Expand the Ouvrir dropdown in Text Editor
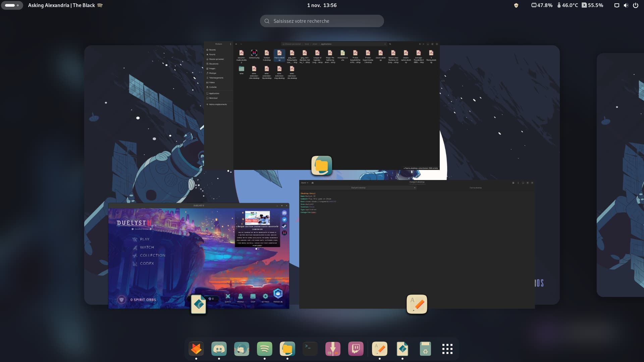Screen dimensions: 644x362 (305, 183)
